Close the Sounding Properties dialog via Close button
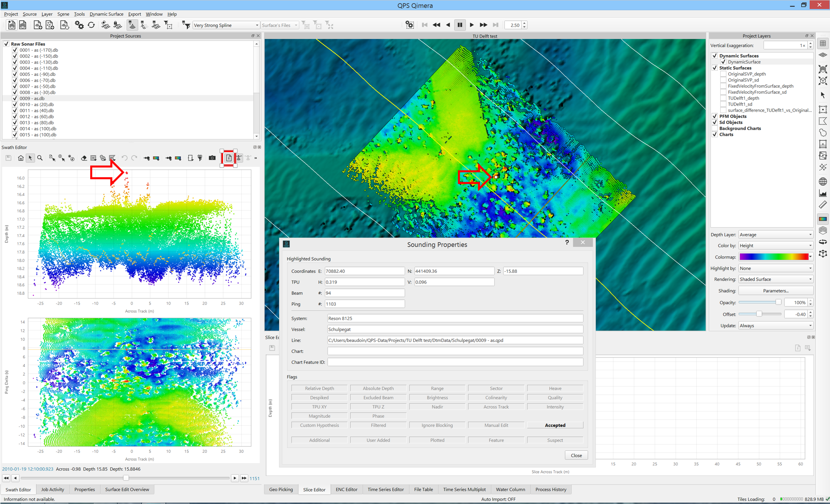 pyautogui.click(x=576, y=456)
